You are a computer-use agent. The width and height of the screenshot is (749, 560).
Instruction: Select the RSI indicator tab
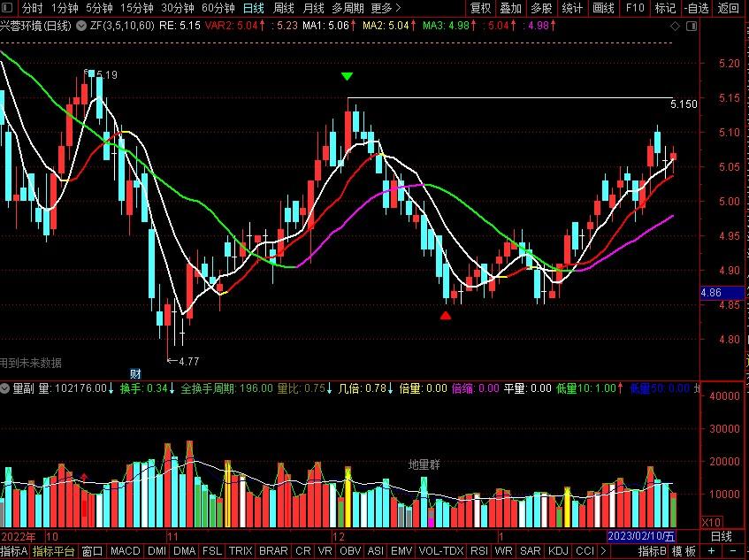click(479, 551)
